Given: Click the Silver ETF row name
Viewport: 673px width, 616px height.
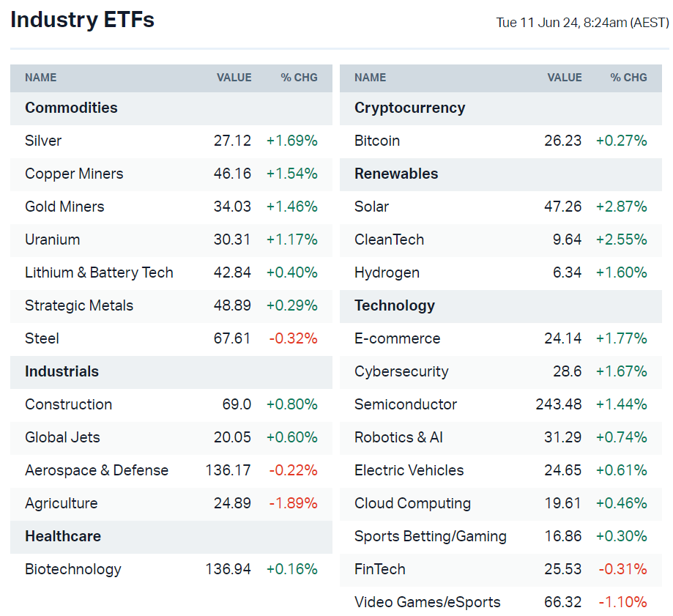Looking at the screenshot, I should [x=43, y=141].
